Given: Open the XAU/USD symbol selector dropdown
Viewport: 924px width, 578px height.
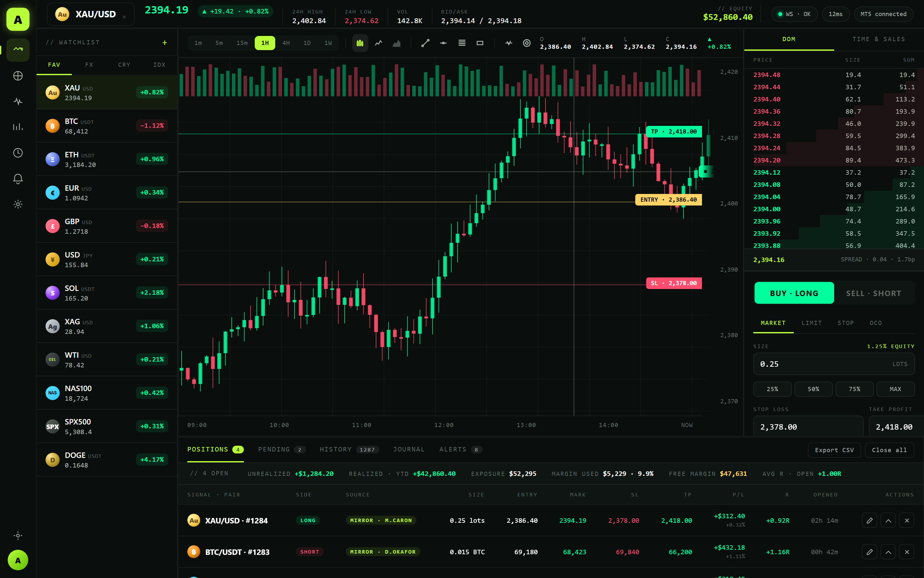Looking at the screenshot, I should (x=90, y=14).
